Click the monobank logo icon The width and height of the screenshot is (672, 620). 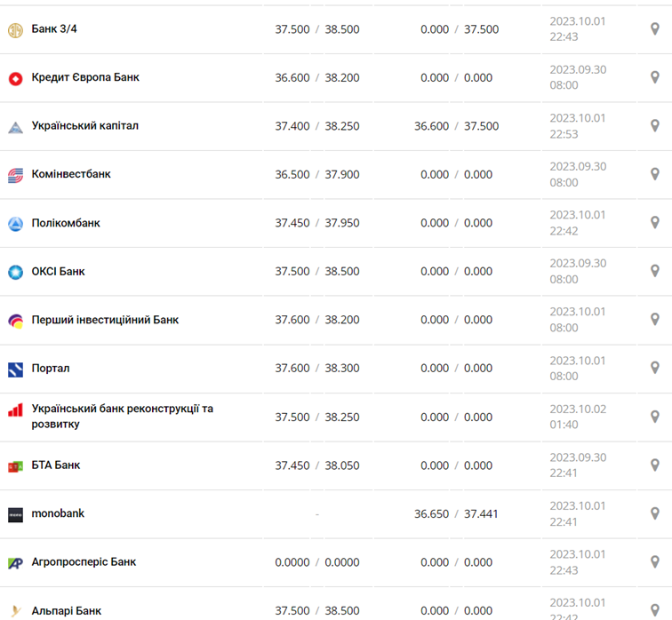[x=15, y=514]
